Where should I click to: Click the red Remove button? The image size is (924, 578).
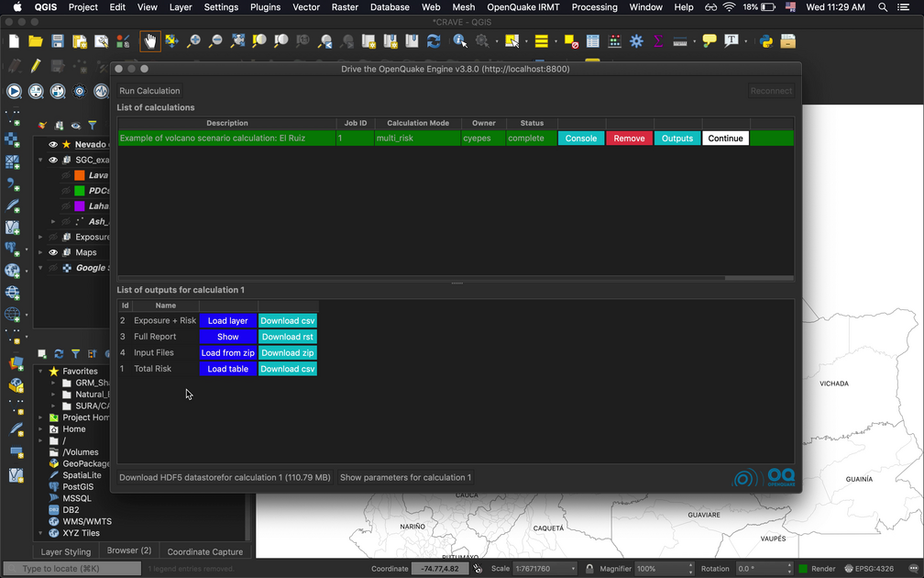629,139
